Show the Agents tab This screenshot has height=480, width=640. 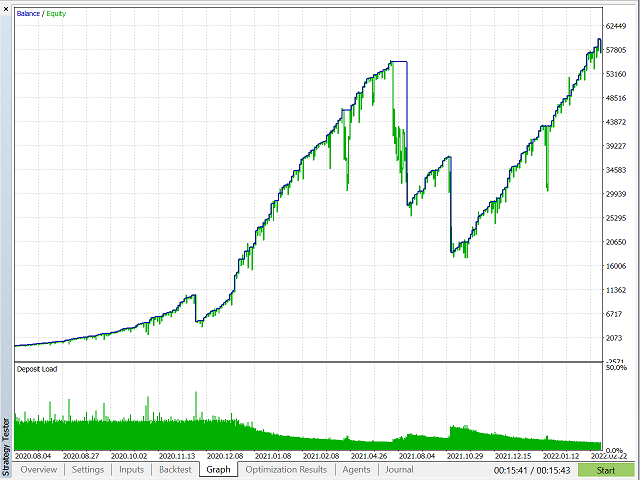click(356, 469)
